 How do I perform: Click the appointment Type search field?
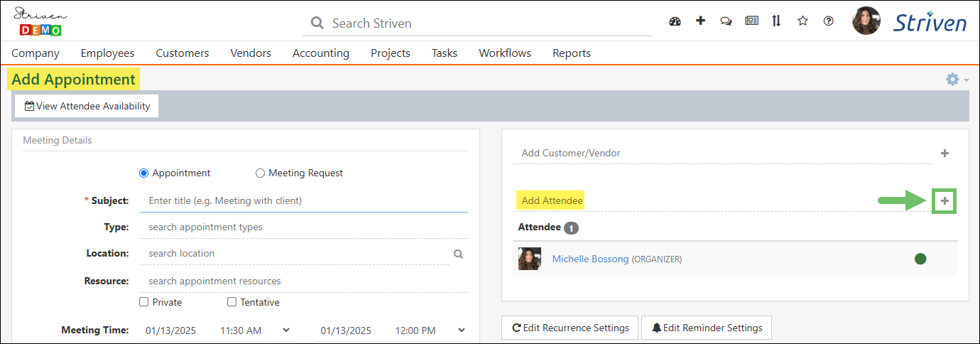pyautogui.click(x=304, y=227)
